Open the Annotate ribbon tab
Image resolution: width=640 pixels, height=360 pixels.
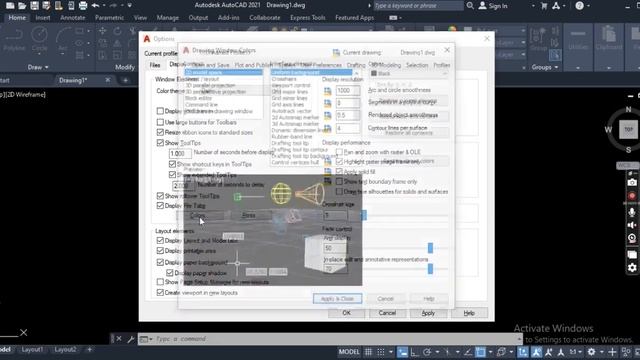pos(73,18)
